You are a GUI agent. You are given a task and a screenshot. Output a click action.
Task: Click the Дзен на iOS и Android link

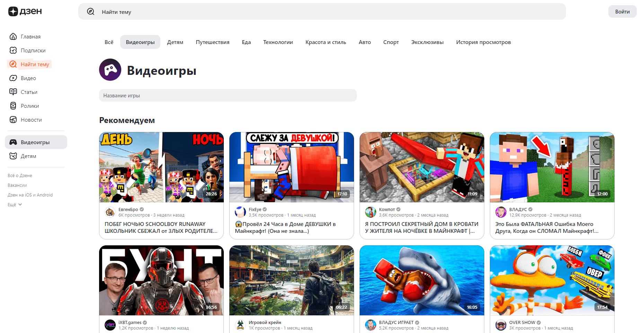(x=30, y=195)
